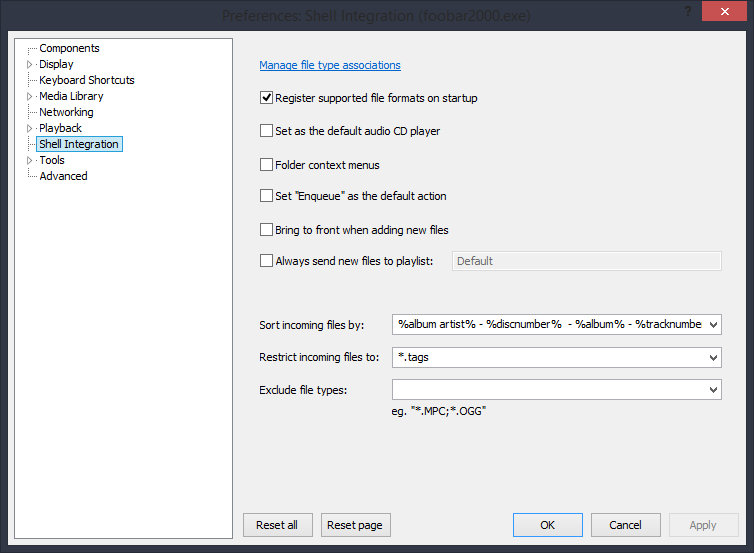
Task: Enable Folder context menus checkbox
Action: [x=266, y=164]
